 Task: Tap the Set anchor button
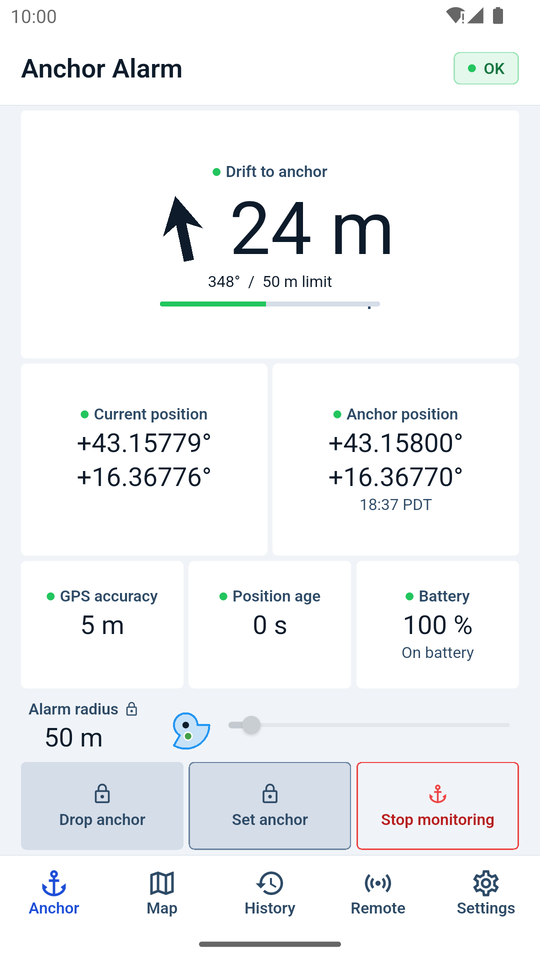pos(270,806)
